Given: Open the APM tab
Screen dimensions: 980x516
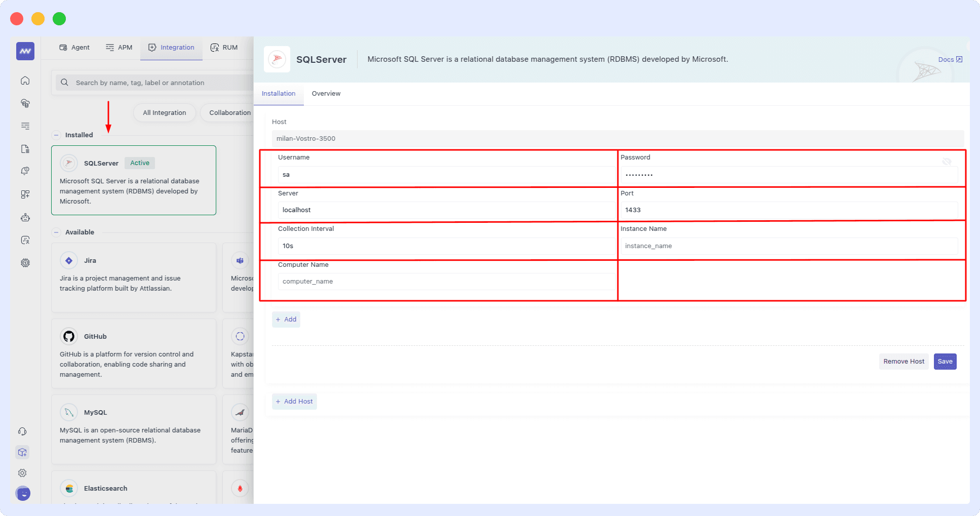Looking at the screenshot, I should coord(119,47).
